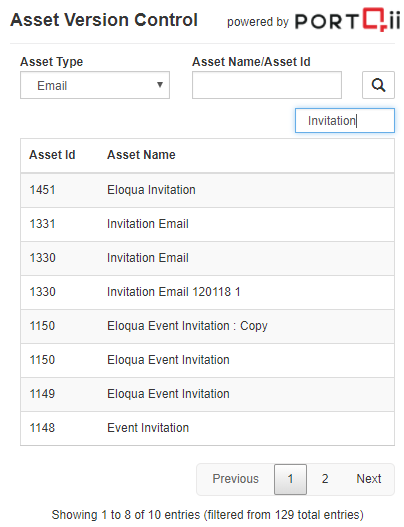This screenshot has height=527, width=404.
Task: Sort by Asset Id column header
Action: pyautogui.click(x=52, y=155)
